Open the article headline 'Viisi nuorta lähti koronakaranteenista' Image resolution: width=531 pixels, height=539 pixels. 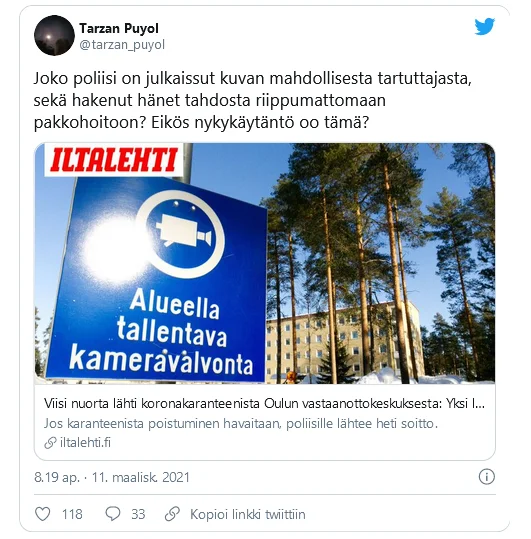tap(264, 404)
